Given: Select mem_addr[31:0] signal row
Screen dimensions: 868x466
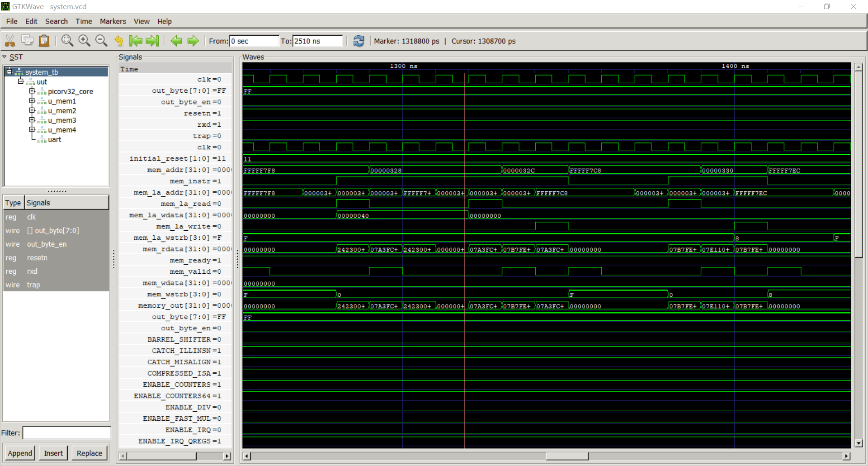Looking at the screenshot, I should (175, 170).
